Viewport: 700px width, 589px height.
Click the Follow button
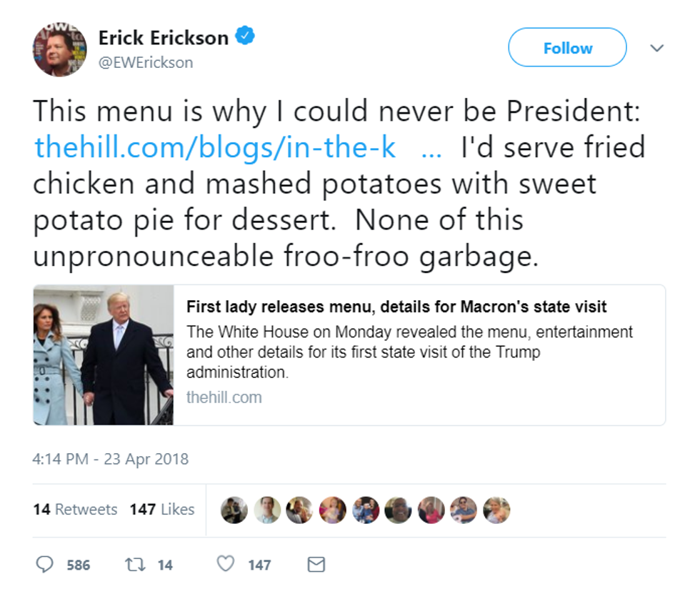tap(567, 47)
